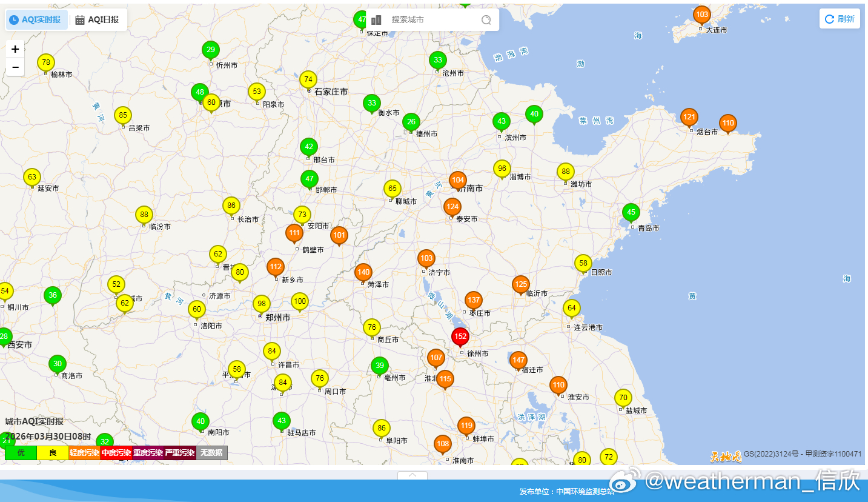Open the AQI 125 marker above 临沂市
Image resolution: width=868 pixels, height=502 pixels.
(x=521, y=284)
